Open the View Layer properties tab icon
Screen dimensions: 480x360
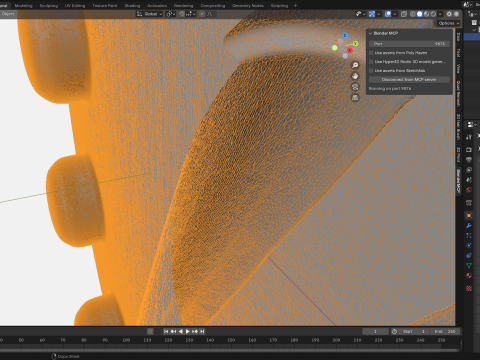[x=469, y=170]
